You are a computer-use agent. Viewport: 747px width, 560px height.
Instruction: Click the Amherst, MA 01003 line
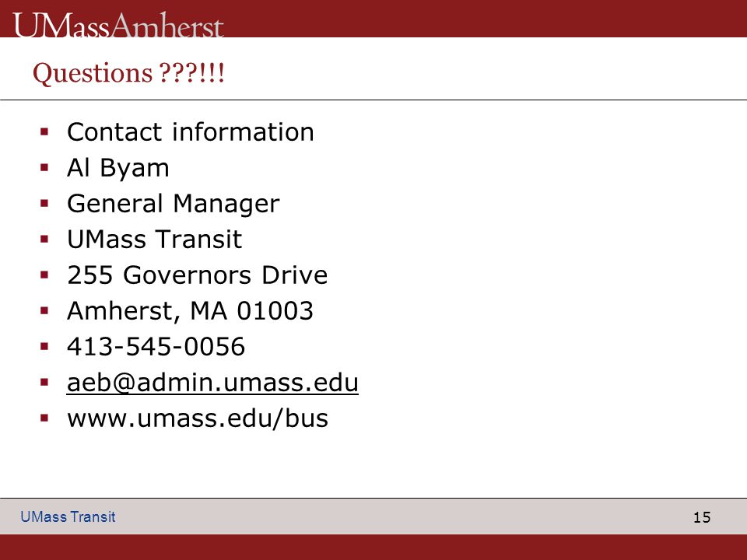pos(190,311)
